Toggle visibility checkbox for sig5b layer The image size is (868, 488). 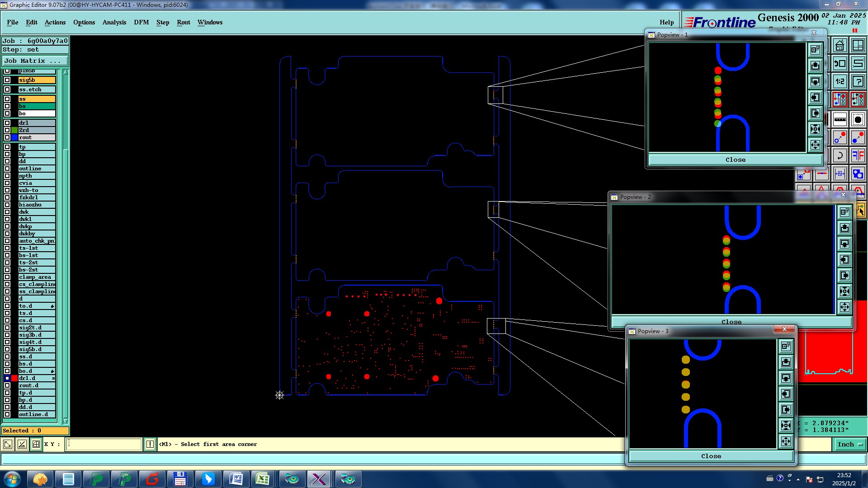coord(7,80)
